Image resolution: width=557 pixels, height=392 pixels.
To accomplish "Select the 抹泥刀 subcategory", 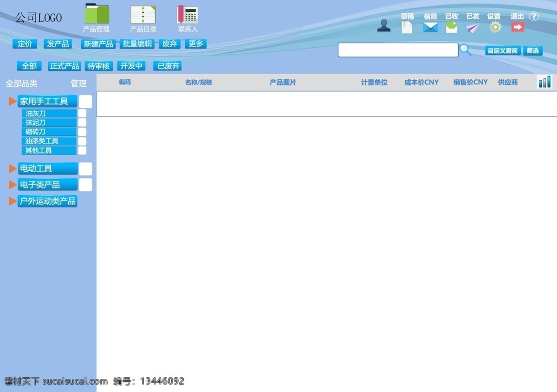I will point(49,122).
